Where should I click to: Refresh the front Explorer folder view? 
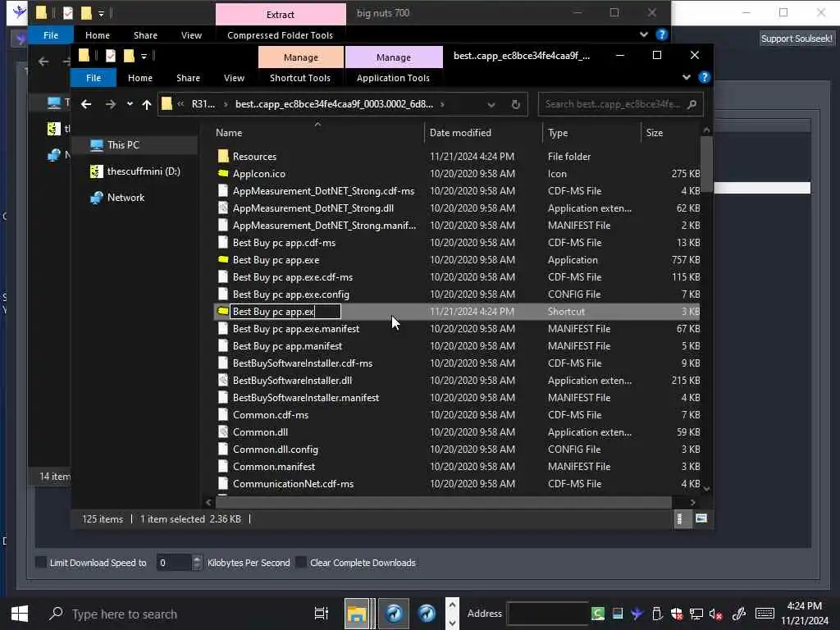click(515, 104)
